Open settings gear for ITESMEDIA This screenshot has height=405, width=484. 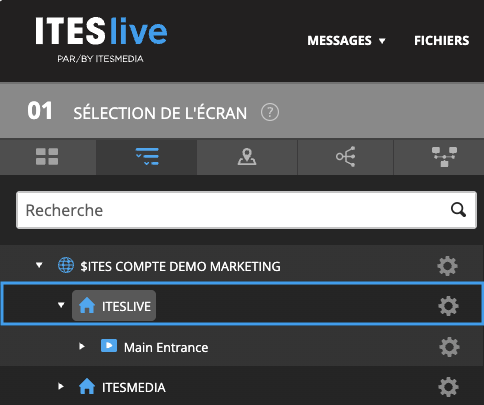448,387
